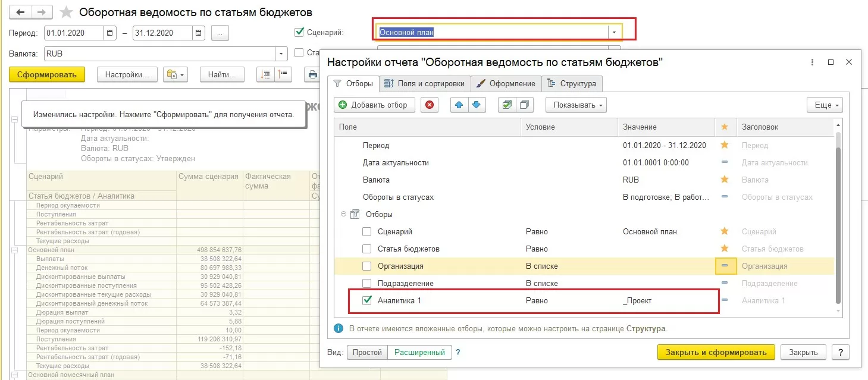Check the Организация filter checkbox
Image resolution: width=868 pixels, height=380 pixels.
(x=367, y=266)
